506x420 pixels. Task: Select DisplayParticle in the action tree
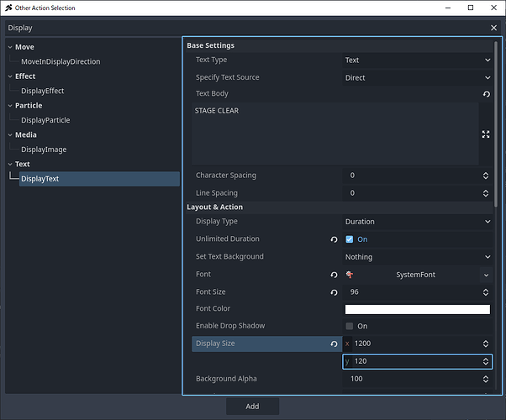point(45,120)
